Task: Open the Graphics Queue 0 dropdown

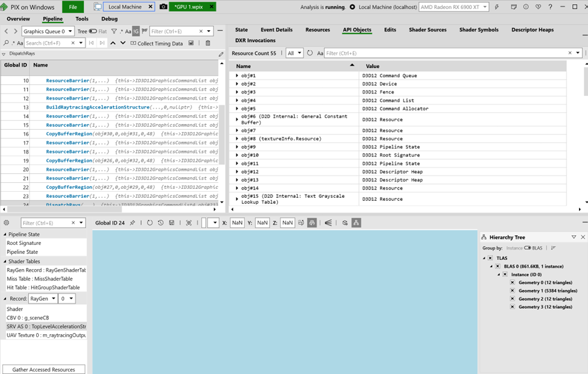Action: (x=48, y=31)
